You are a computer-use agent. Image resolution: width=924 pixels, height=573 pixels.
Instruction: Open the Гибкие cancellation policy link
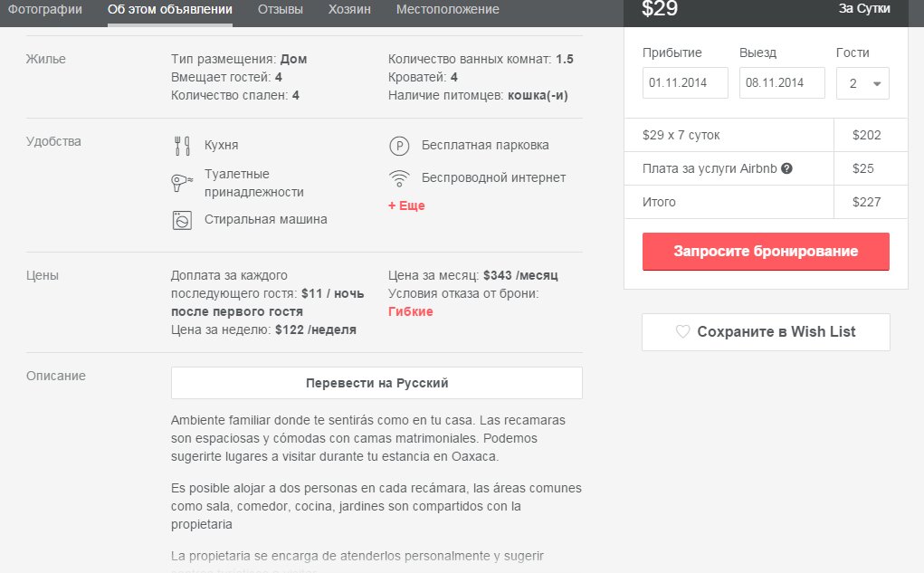pos(410,311)
